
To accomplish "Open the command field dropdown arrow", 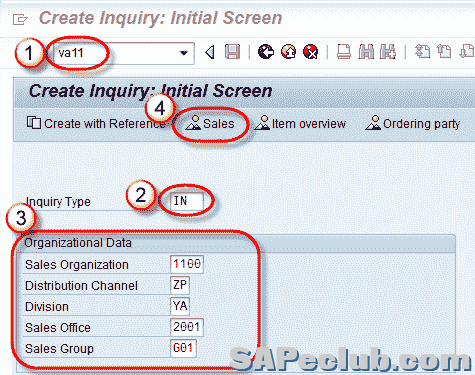I will coord(183,53).
